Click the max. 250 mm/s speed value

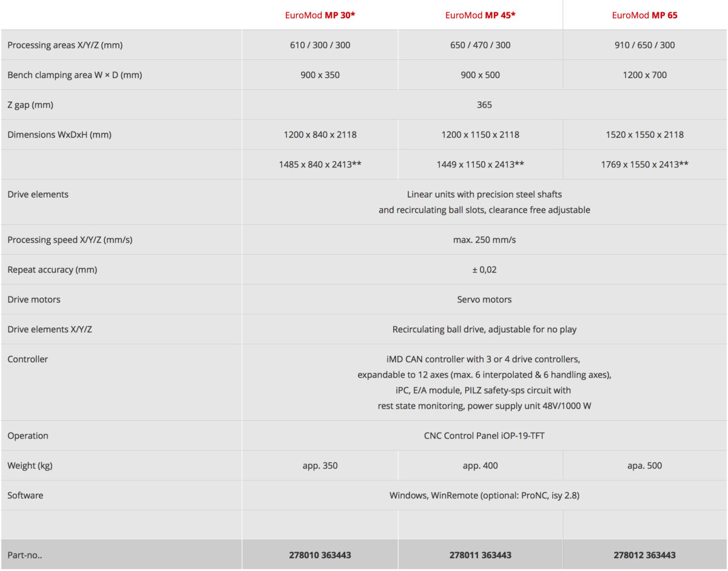[484, 239]
